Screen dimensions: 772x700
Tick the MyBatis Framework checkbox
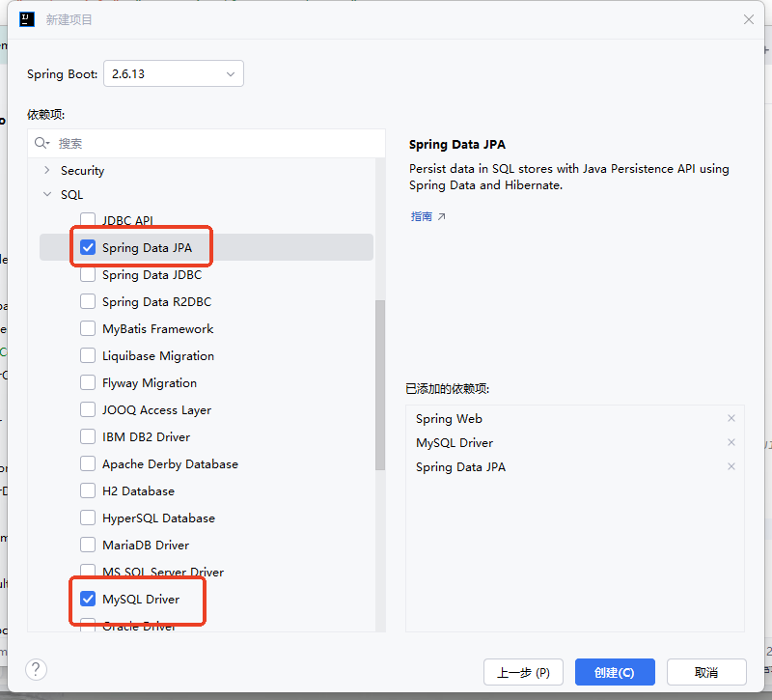(x=88, y=328)
